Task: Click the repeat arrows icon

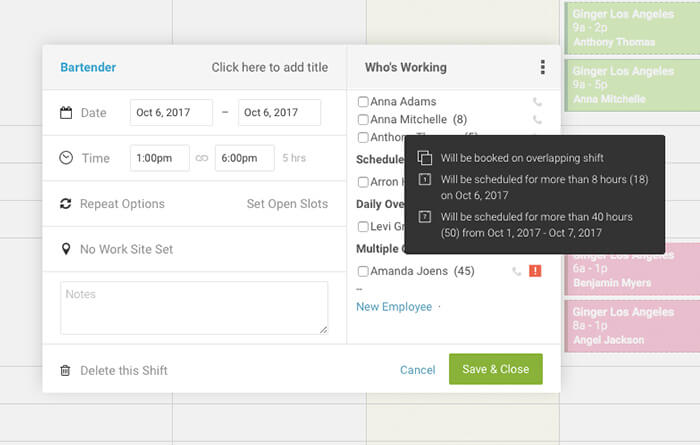Action: click(x=66, y=204)
